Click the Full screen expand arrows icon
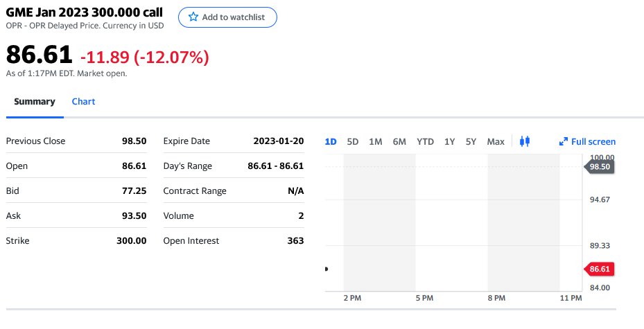 563,141
